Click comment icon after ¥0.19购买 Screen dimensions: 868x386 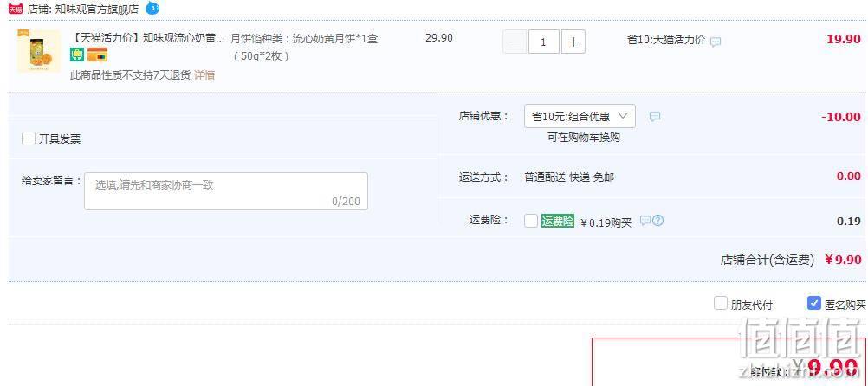click(x=645, y=221)
